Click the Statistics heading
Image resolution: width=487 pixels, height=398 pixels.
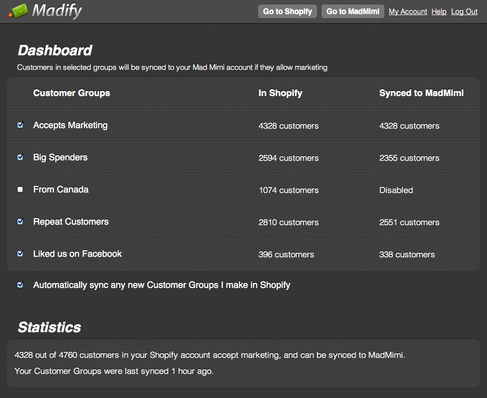49,327
